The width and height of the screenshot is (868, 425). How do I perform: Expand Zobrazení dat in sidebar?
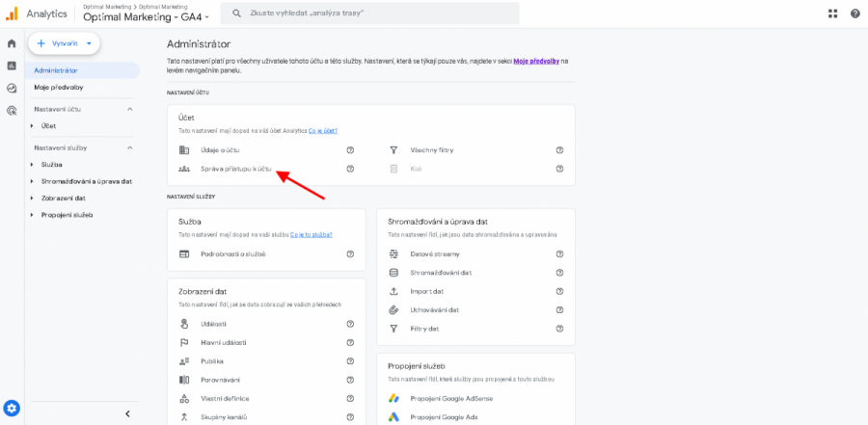32,199
